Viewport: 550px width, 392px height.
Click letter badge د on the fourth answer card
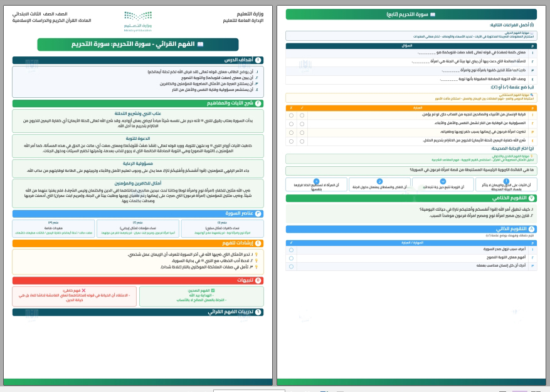point(316,181)
